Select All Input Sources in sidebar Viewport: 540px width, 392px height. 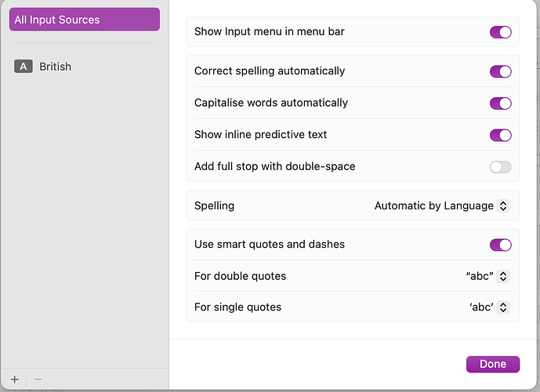pos(84,20)
